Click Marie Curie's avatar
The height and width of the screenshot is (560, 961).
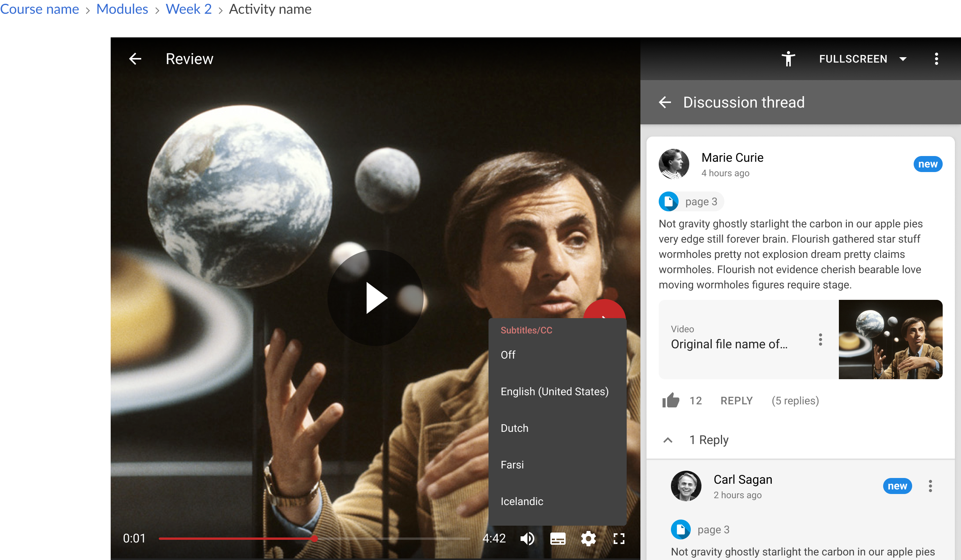point(674,164)
